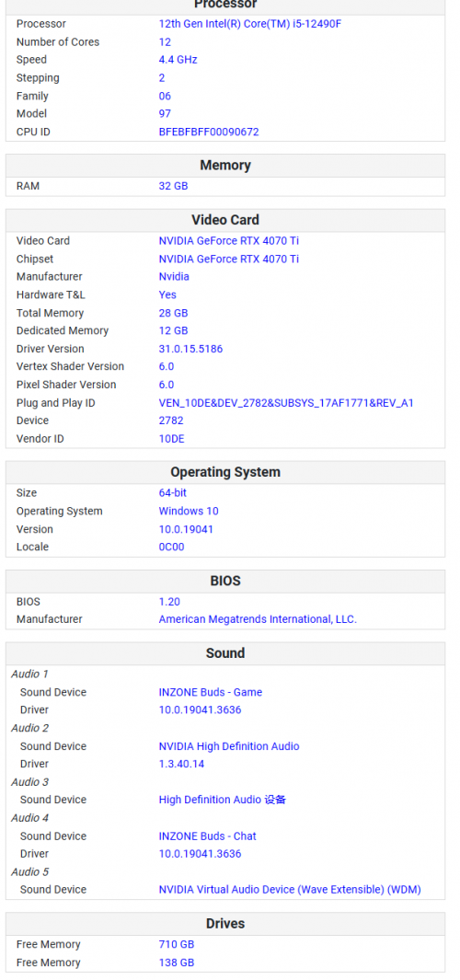The image size is (460, 980).
Task: Click the Drives section header
Action: pos(225,924)
